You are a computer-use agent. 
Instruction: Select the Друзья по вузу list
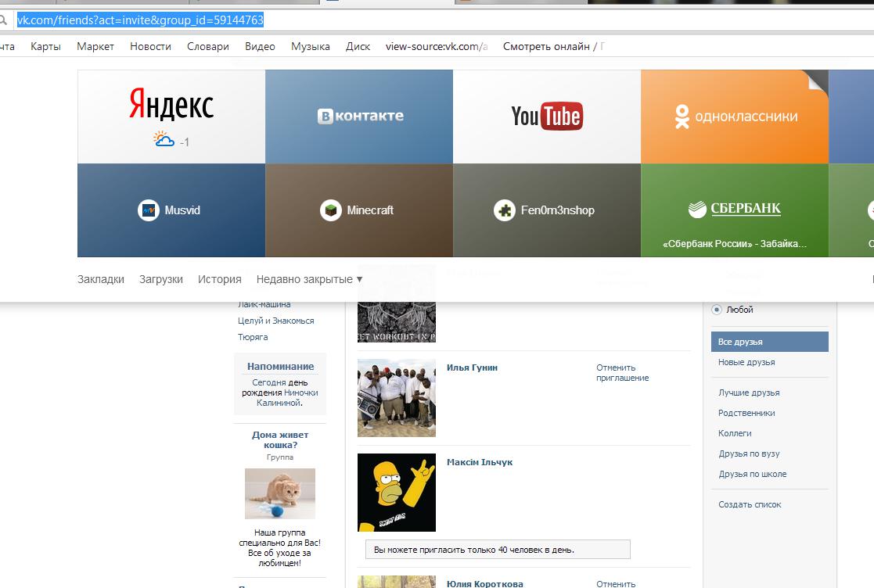tap(749, 454)
